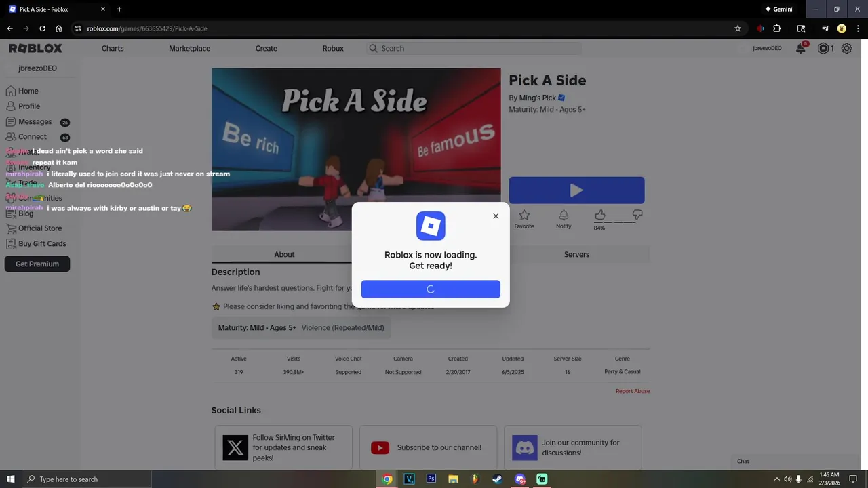This screenshot has width=868, height=488.
Task: Close the Roblox loading dialog
Action: pos(496,216)
